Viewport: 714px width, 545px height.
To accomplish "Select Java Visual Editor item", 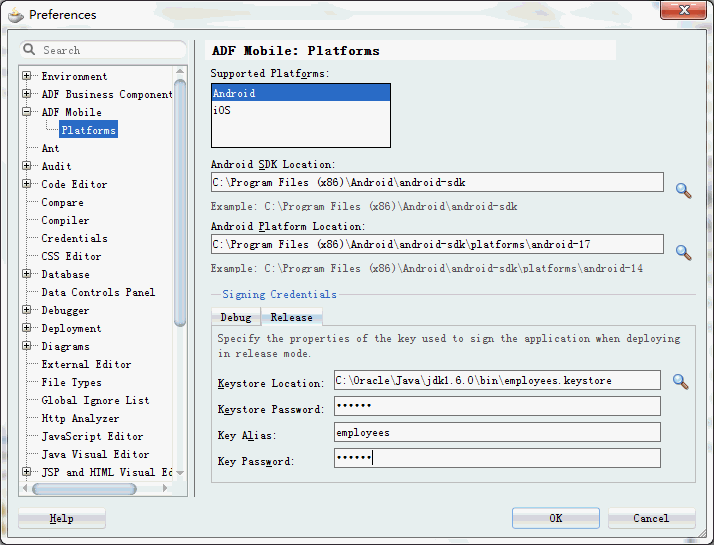I will tap(95, 454).
